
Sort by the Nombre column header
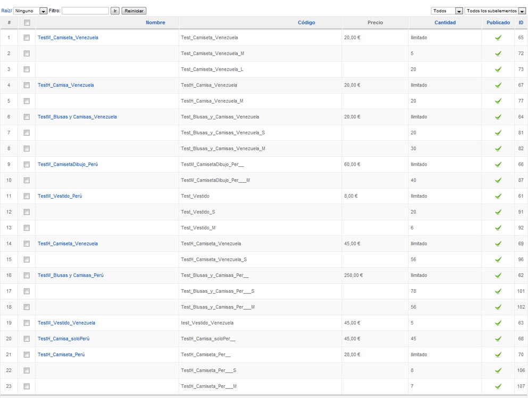click(x=155, y=23)
